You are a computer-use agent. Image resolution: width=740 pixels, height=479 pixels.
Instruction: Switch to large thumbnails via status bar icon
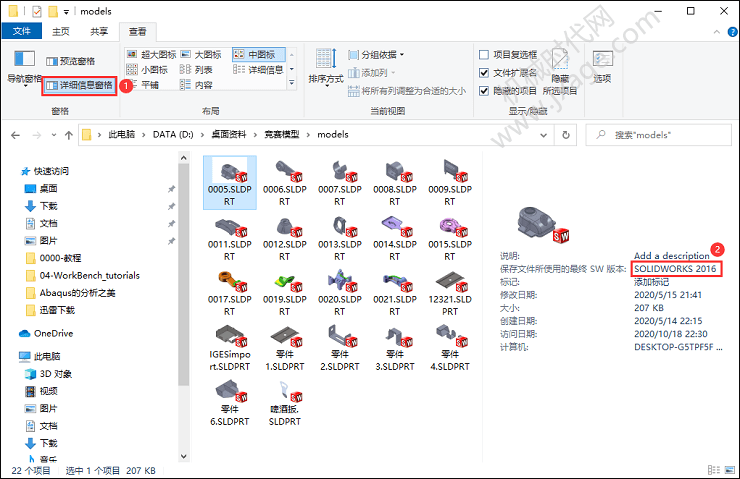[x=730, y=470]
